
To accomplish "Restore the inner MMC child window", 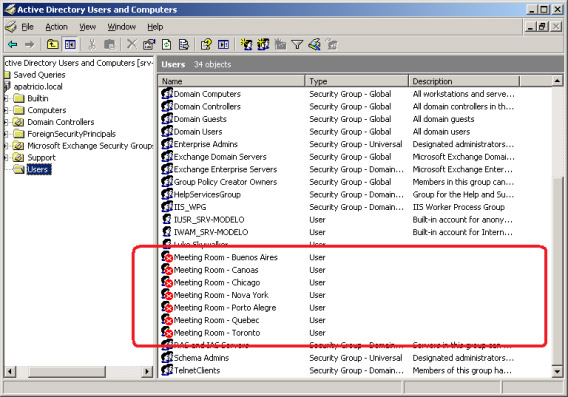I will point(543,26).
